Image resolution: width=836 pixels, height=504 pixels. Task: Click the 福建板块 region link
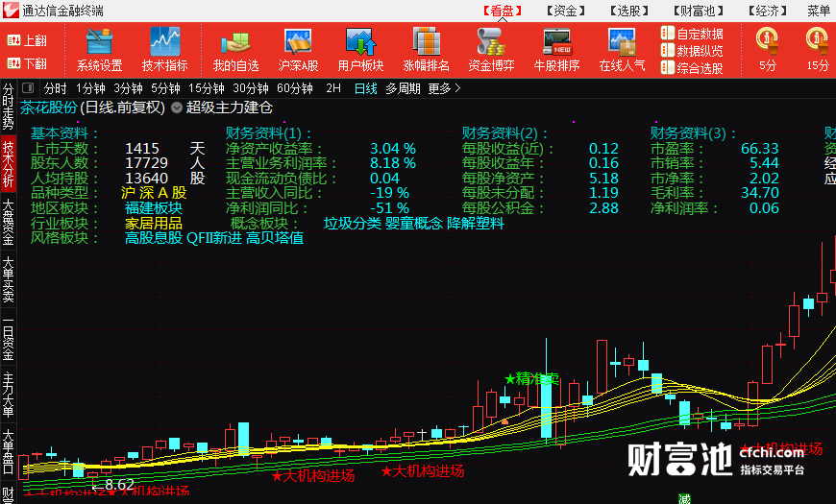point(154,207)
